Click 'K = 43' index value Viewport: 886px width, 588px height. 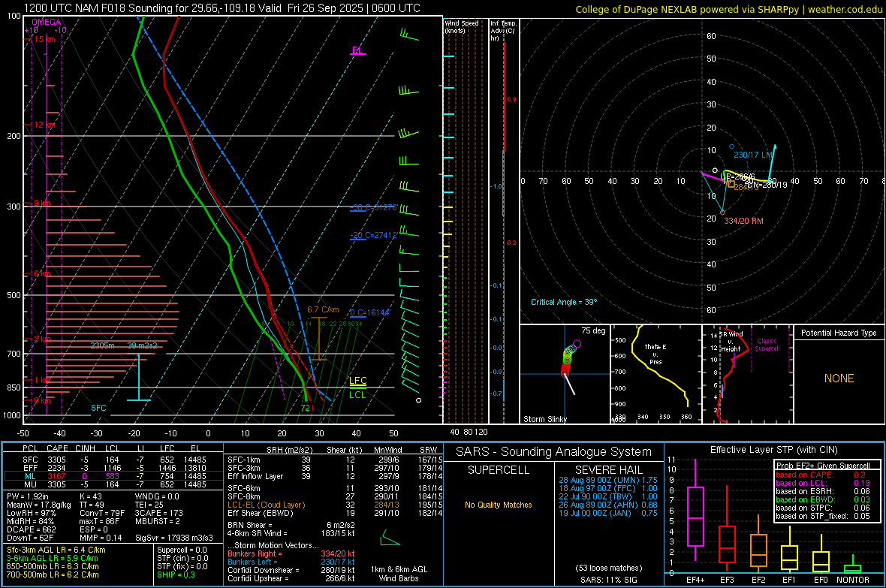coord(90,496)
